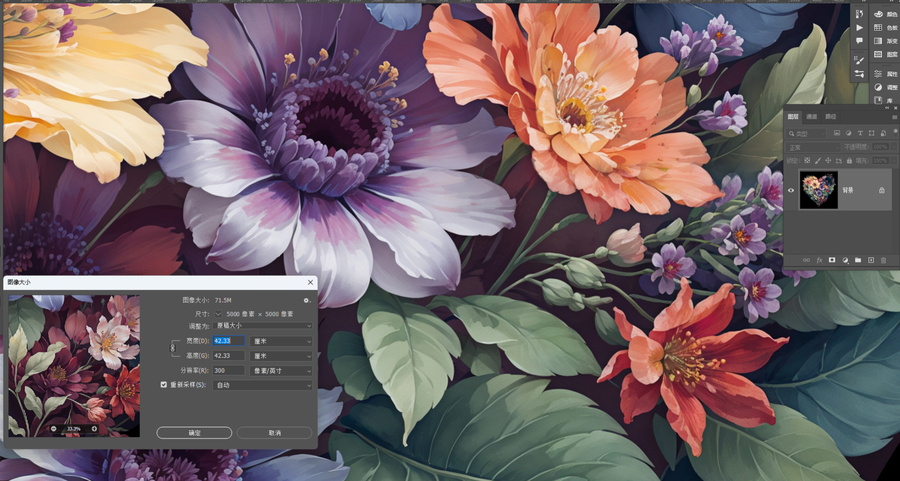Toggle lock all padlock icon

tap(849, 161)
